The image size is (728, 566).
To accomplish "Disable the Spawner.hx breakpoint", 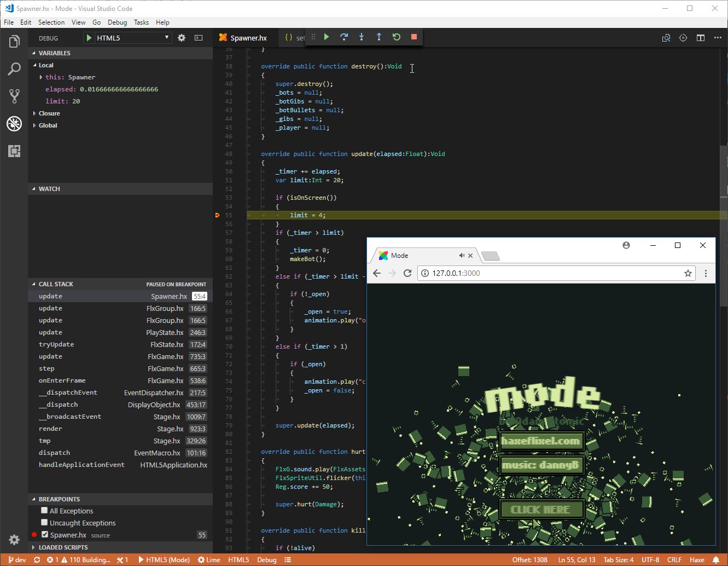I will point(44,534).
